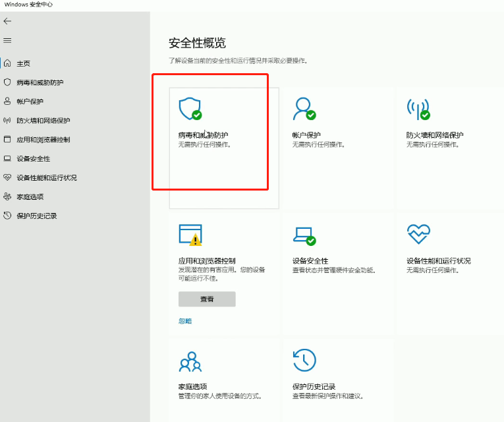
Task: Select 病毒和威胁防护 in the sidebar
Action: coord(40,82)
